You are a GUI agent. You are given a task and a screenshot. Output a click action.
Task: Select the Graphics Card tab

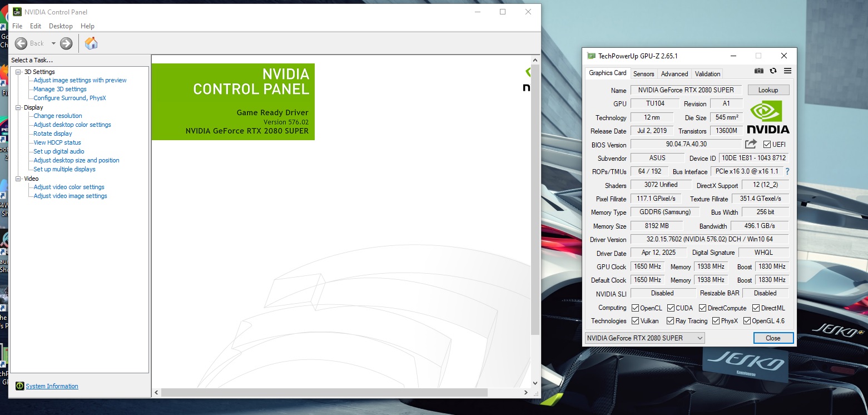[x=607, y=73]
